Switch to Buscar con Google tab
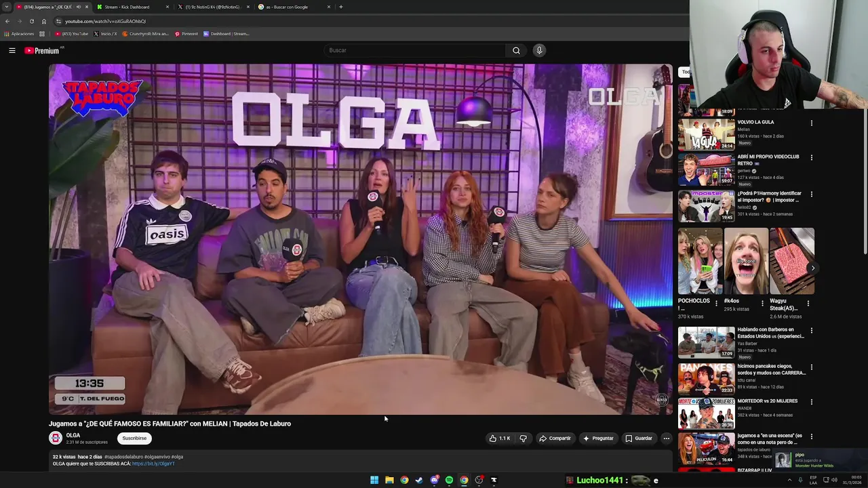Viewport: 868px width, 488px height. [293, 7]
